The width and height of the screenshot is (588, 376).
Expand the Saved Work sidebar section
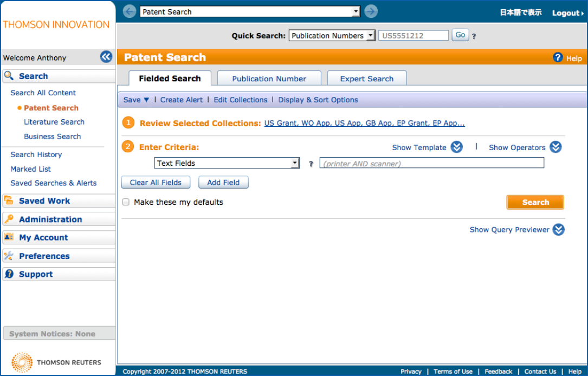click(44, 201)
